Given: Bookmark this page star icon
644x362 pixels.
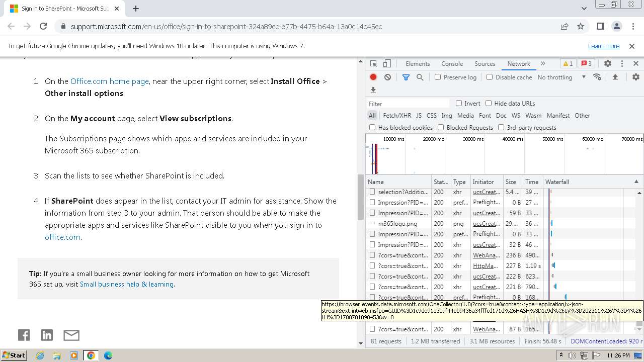Looking at the screenshot, I should [x=581, y=26].
